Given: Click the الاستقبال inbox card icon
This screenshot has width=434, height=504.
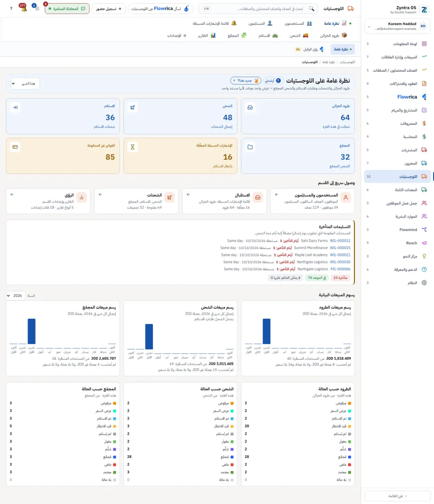Looking at the screenshot, I should click(x=258, y=198).
